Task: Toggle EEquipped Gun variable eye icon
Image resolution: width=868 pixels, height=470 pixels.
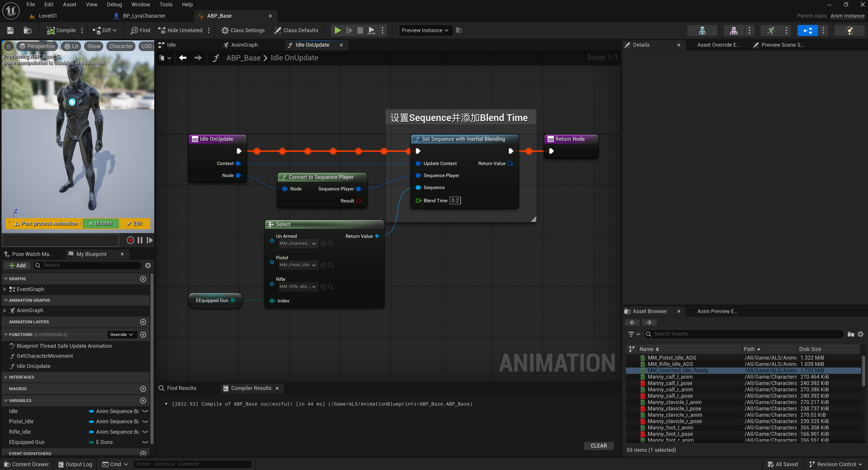Action: [145, 442]
